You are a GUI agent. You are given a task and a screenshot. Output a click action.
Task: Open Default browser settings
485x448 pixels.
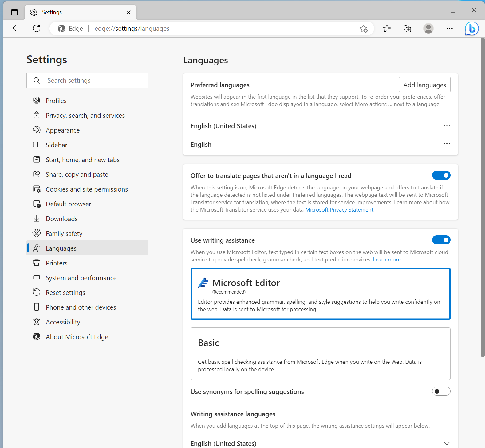(88, 204)
